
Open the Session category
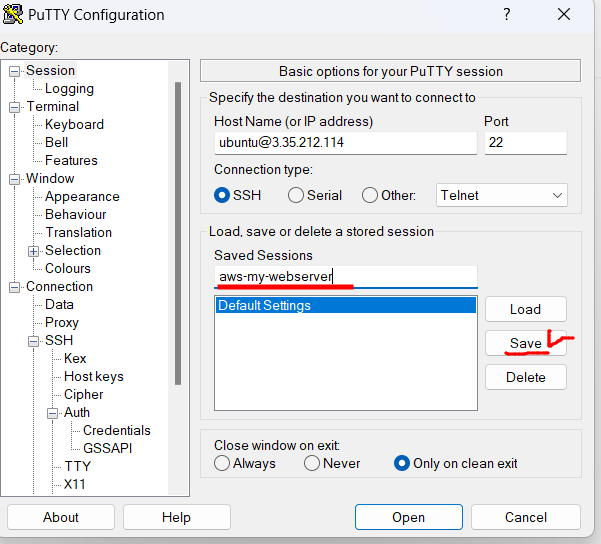coord(50,71)
